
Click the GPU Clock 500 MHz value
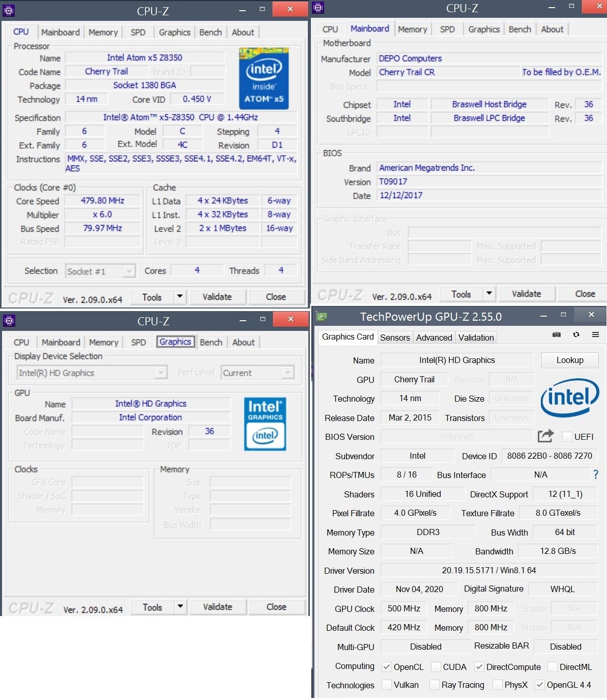tap(404, 608)
